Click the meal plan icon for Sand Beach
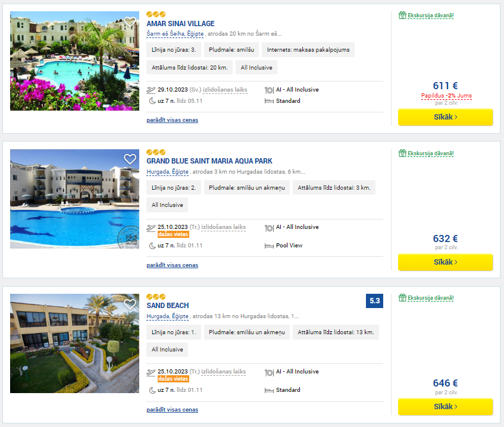504x427 pixels. click(269, 372)
